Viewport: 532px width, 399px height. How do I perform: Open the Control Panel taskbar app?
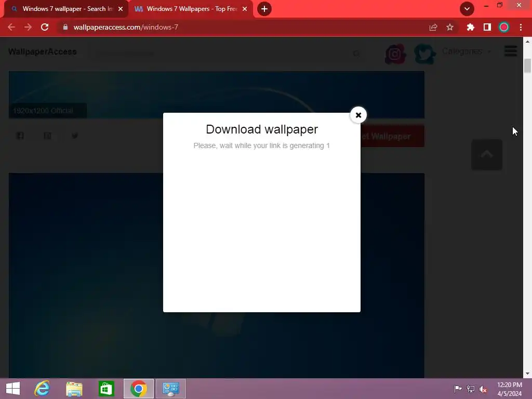[x=170, y=389]
